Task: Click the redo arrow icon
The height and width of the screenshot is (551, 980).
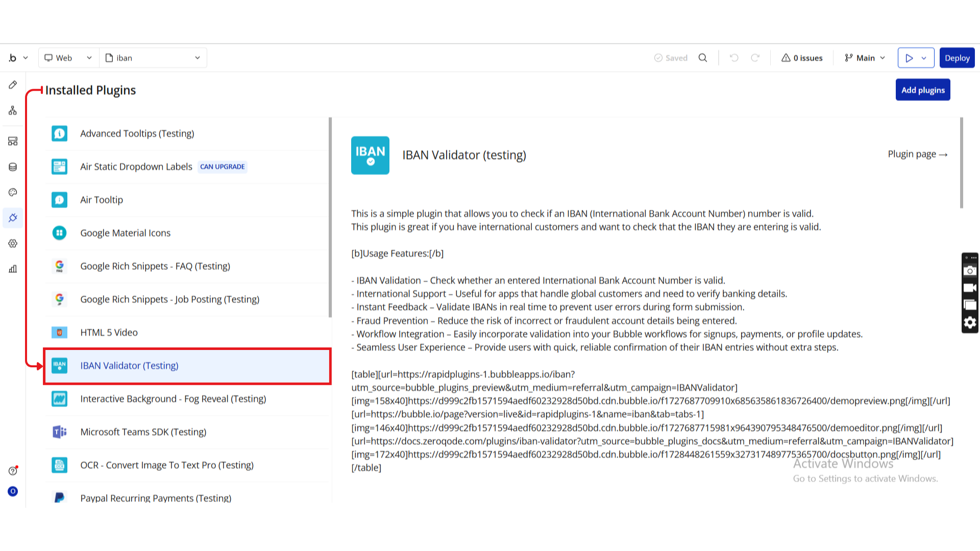Action: [755, 58]
